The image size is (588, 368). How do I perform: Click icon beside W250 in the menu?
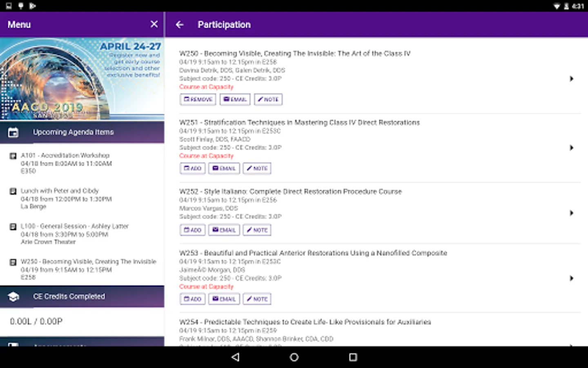(13, 262)
